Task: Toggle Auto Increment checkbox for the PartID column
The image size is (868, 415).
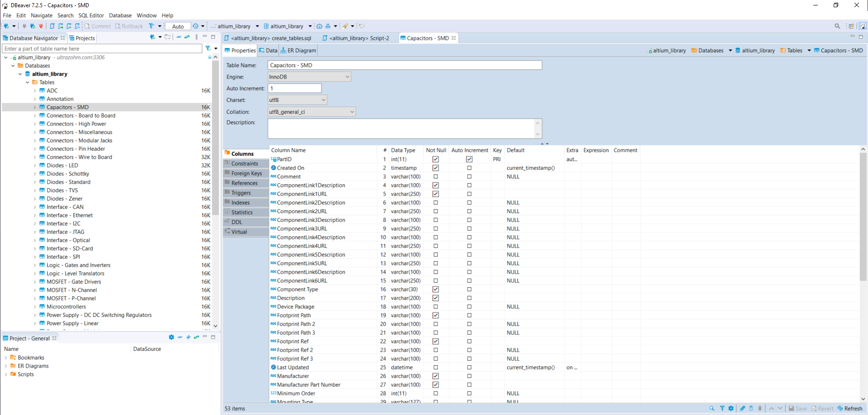Action: 469,159
